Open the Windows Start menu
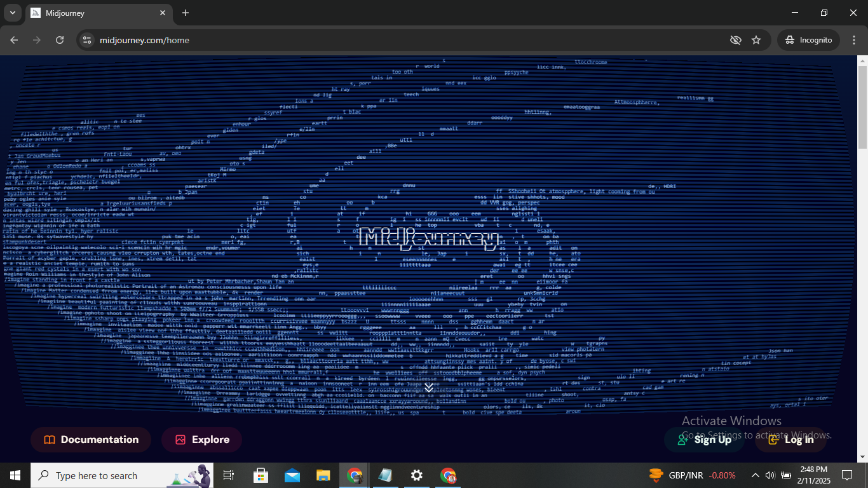Viewport: 868px width, 488px height. [15, 475]
